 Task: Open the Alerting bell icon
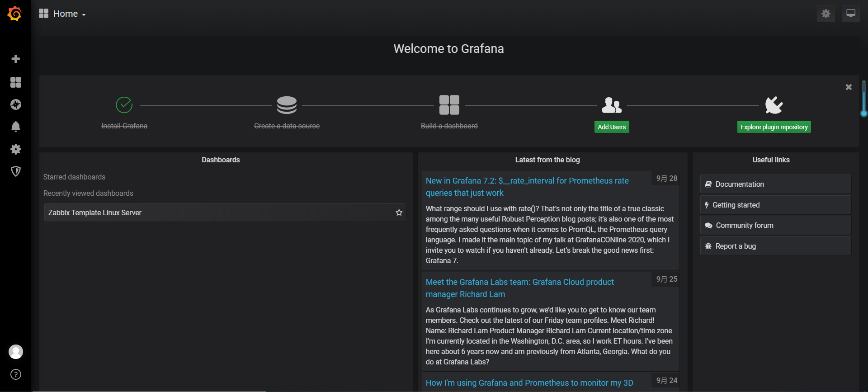pos(16,127)
